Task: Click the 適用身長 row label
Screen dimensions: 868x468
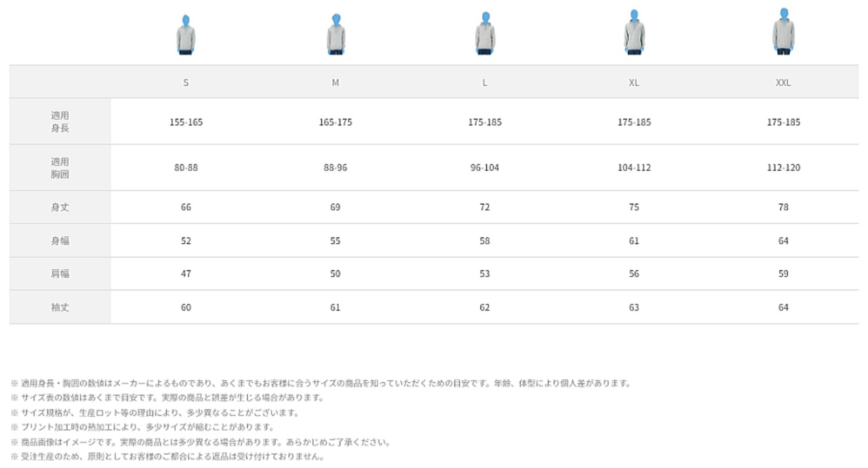Action: 60,122
